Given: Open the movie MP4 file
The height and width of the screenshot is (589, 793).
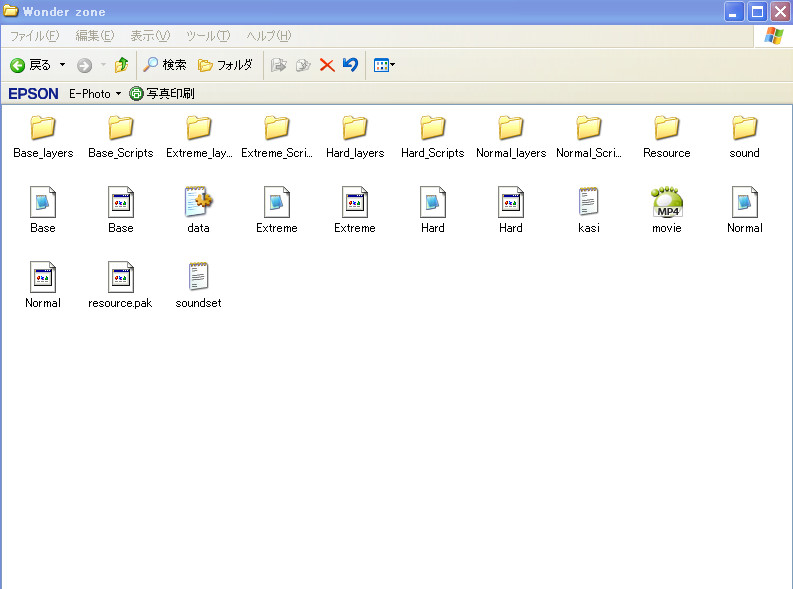Looking at the screenshot, I should tap(666, 202).
